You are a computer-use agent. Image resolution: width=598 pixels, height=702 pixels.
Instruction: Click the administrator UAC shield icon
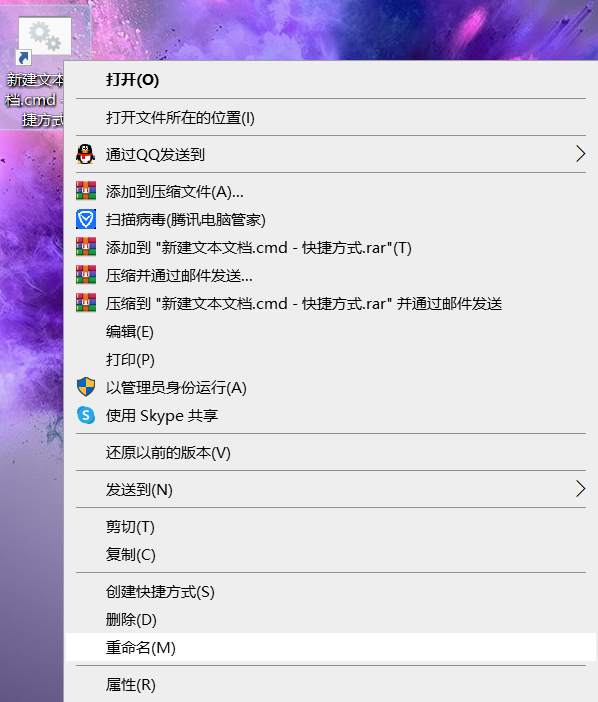click(86, 387)
